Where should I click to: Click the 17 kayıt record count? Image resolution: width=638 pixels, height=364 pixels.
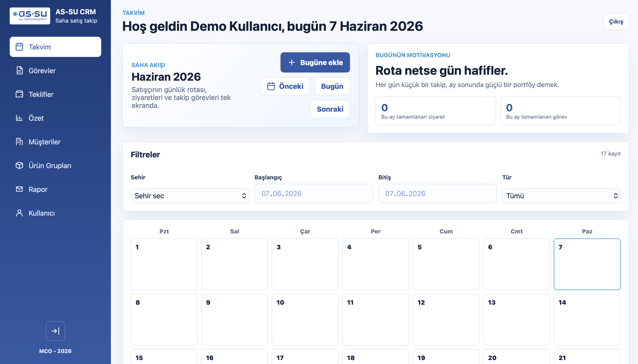(x=610, y=153)
